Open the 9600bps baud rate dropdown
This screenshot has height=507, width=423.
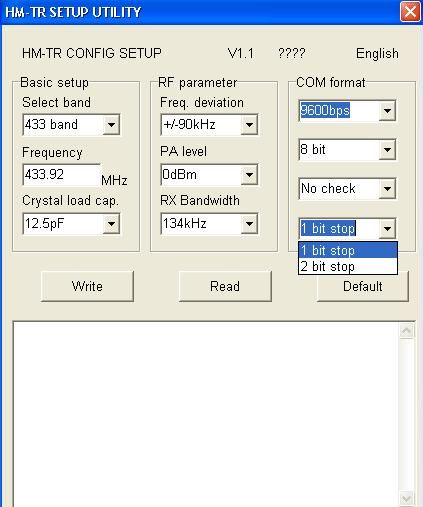point(387,110)
